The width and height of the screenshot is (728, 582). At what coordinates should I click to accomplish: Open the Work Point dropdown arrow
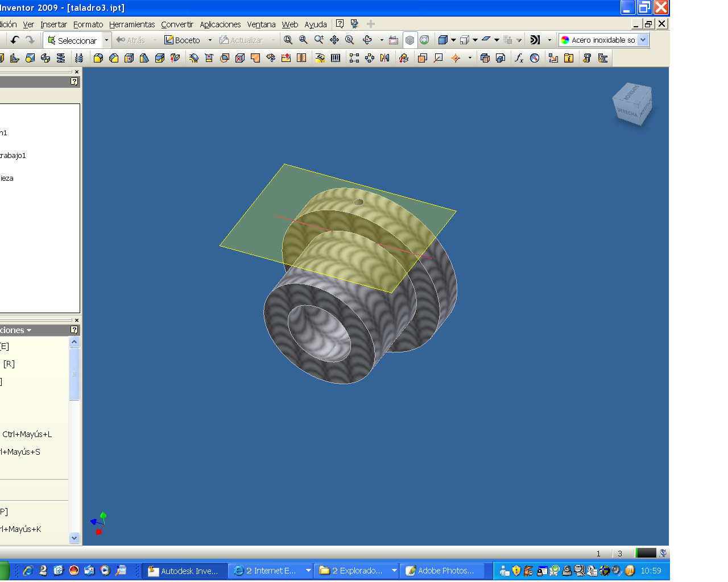point(470,58)
